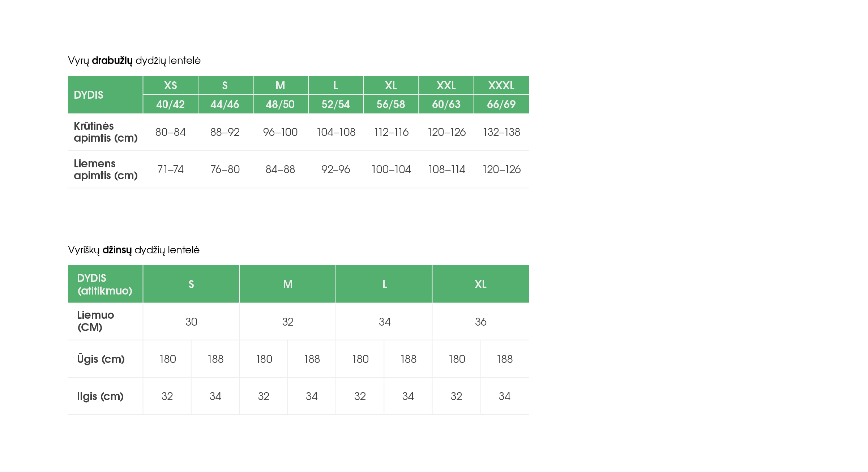Viewport: 868px width, 472px height.
Task: Click jeans size XL header
Action: [481, 284]
